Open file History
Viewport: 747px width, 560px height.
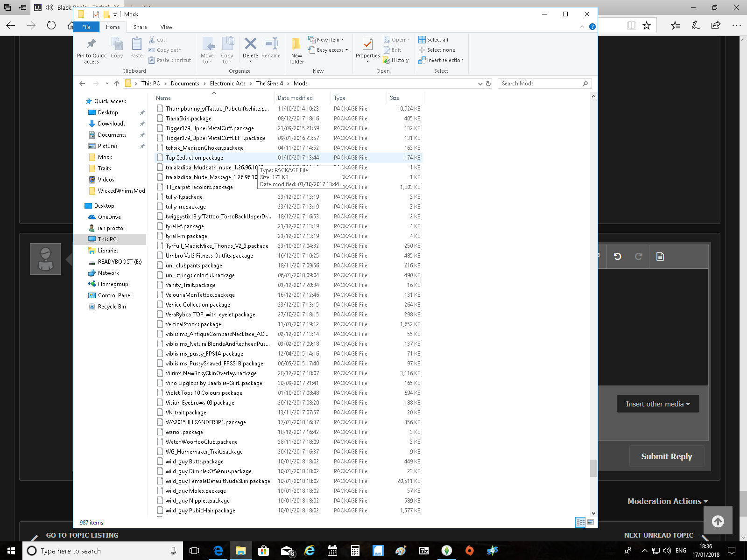[x=396, y=60]
